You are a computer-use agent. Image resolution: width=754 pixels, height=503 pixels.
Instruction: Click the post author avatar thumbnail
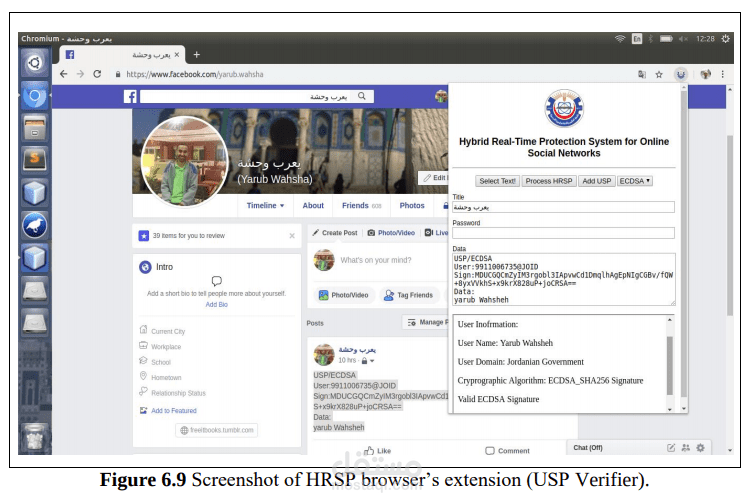tap(324, 355)
